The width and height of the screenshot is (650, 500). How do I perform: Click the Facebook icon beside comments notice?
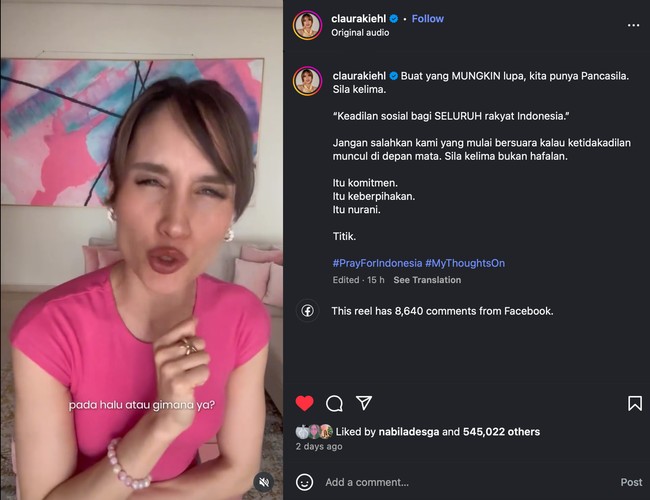tap(308, 311)
